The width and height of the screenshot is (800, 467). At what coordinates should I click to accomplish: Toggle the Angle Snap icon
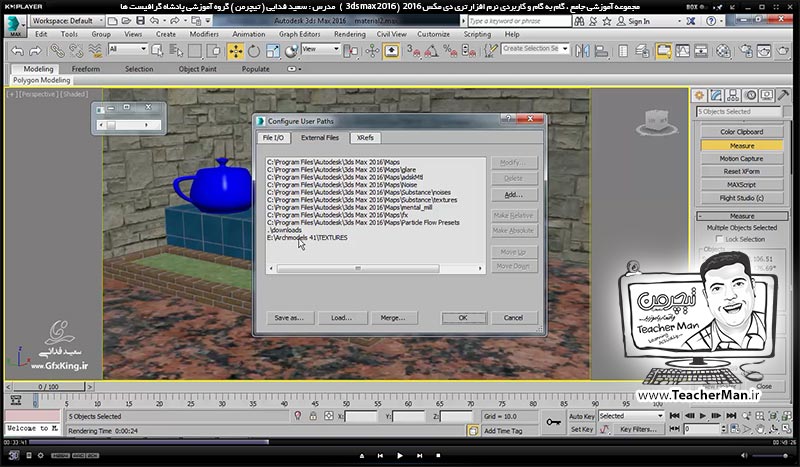(432, 51)
